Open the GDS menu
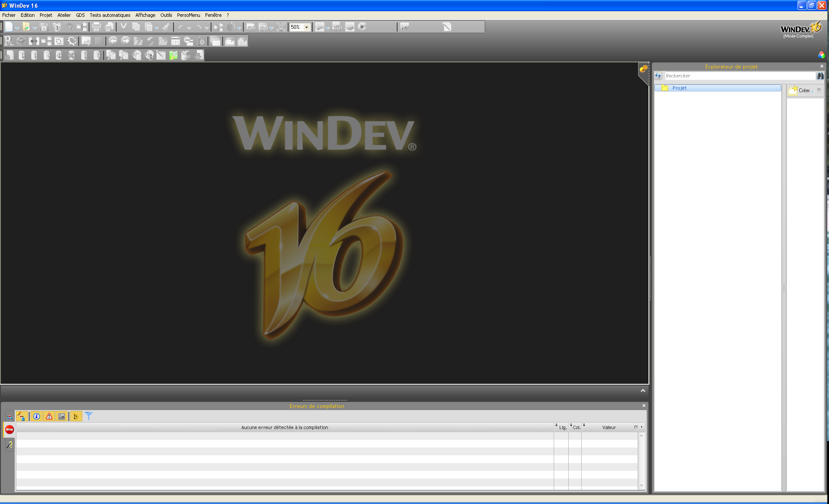This screenshot has height=504, width=829. click(x=80, y=15)
